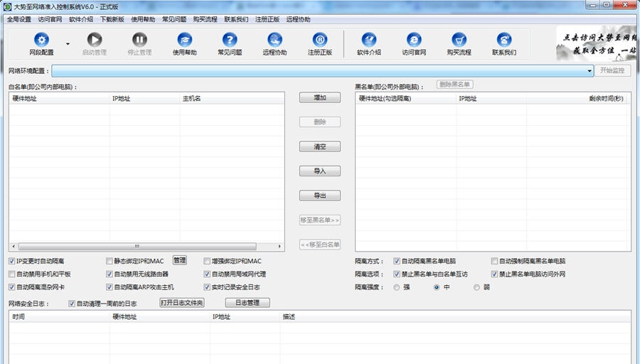Click the 打开日志文件夹 button
The width and height of the screenshot is (640, 364).
pyautogui.click(x=182, y=303)
